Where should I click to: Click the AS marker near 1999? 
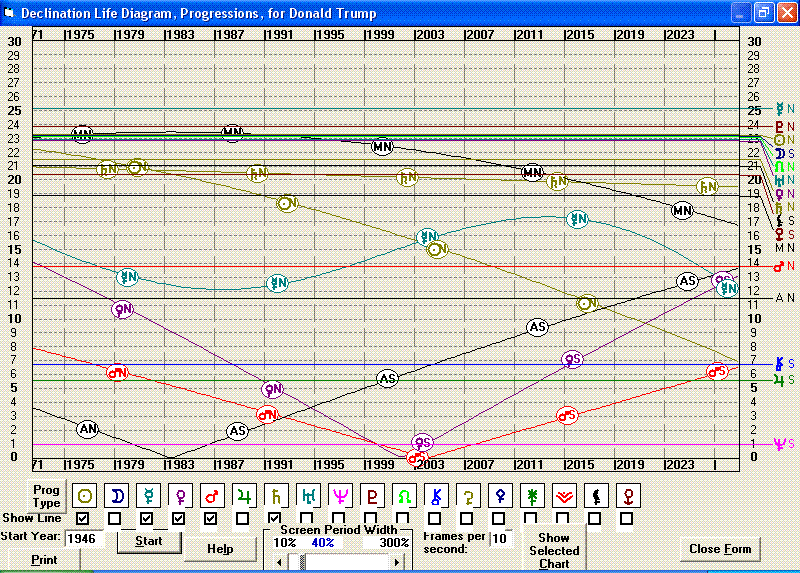click(388, 379)
